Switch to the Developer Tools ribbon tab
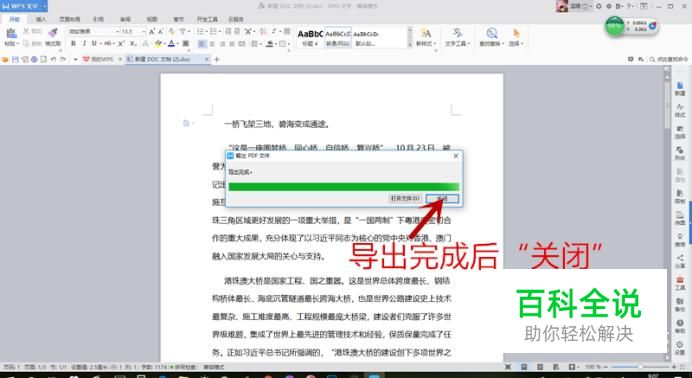 tap(207, 19)
